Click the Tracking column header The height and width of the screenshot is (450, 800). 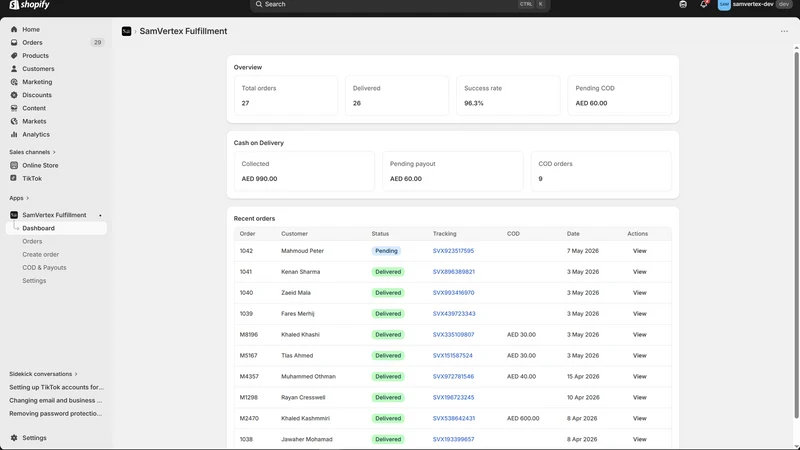tap(444, 234)
